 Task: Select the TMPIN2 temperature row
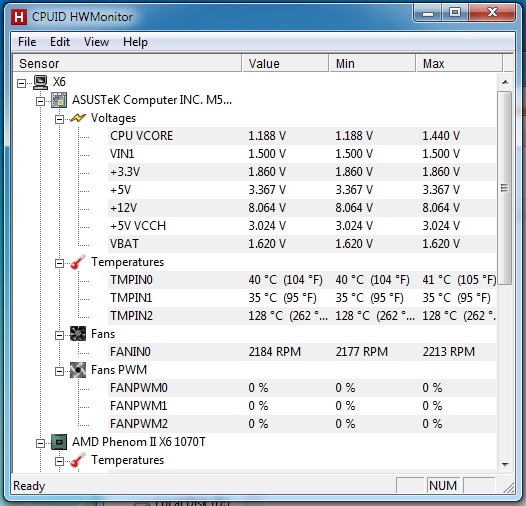(x=302, y=316)
